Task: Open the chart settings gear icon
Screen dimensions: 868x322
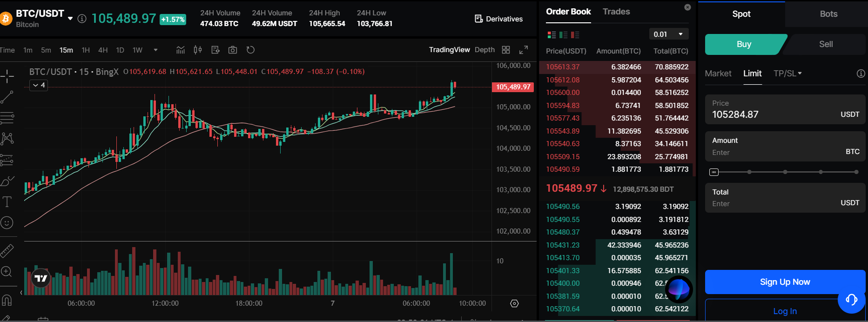Action: [514, 303]
